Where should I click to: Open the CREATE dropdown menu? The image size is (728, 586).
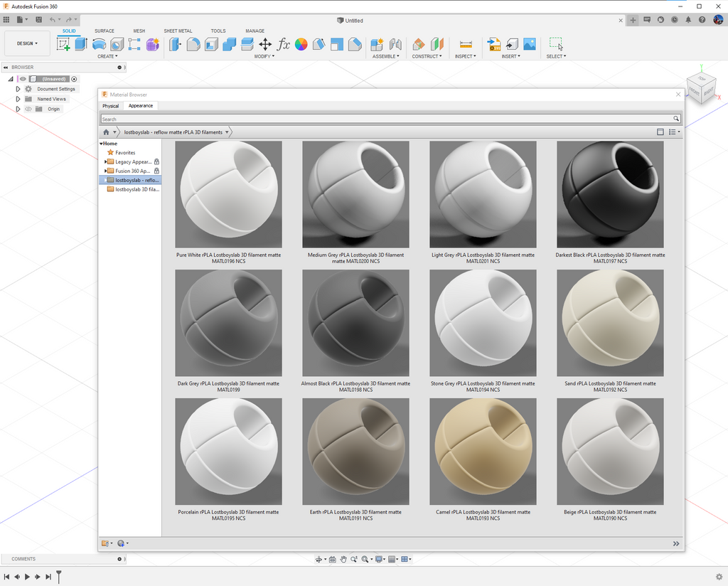tap(107, 56)
